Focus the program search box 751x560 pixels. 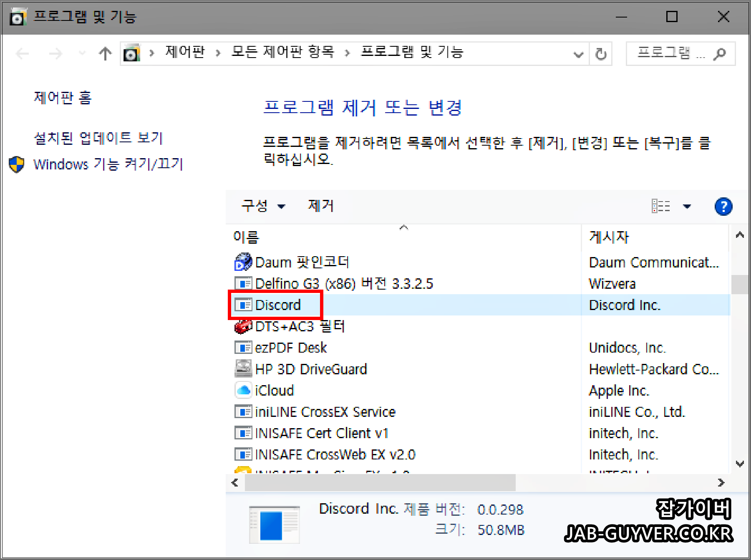point(680,53)
